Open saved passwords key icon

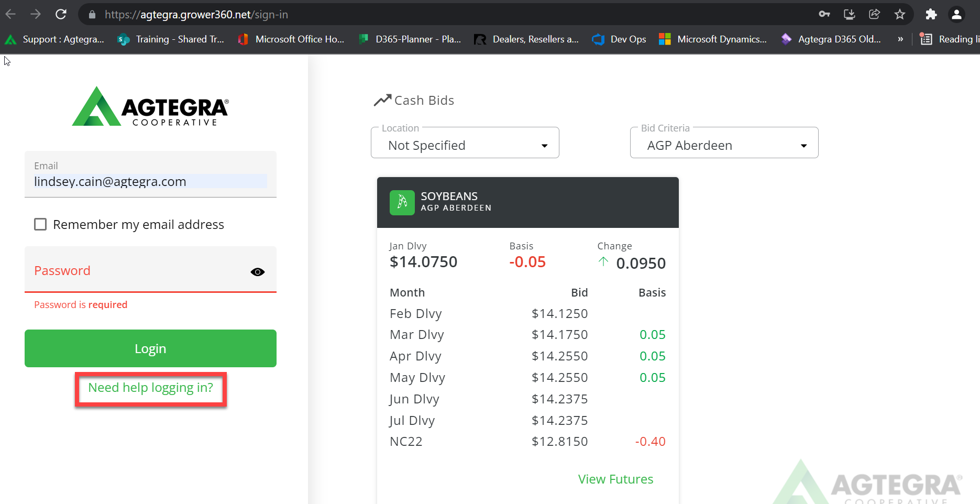point(824,14)
